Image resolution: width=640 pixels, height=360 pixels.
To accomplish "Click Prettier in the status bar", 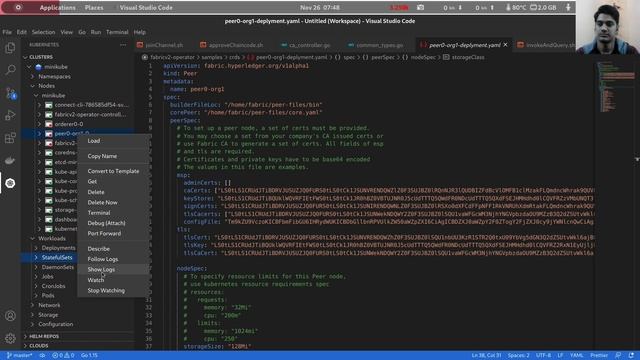I will (599, 356).
